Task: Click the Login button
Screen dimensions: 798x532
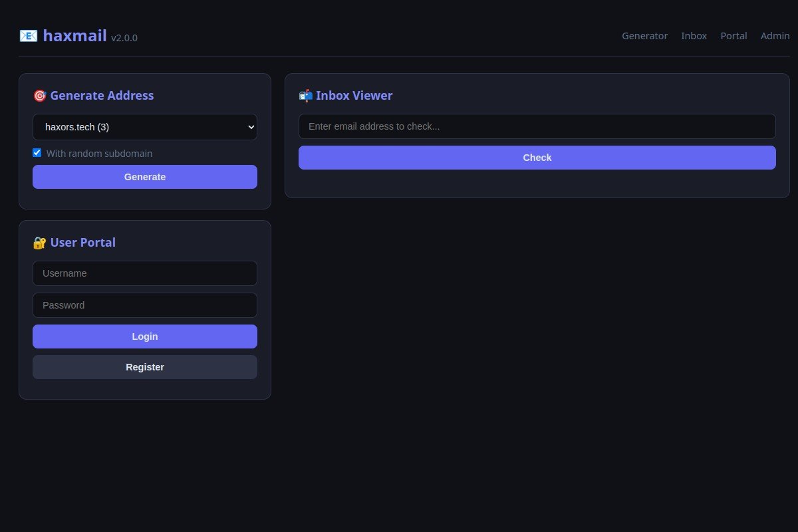Action: click(145, 336)
